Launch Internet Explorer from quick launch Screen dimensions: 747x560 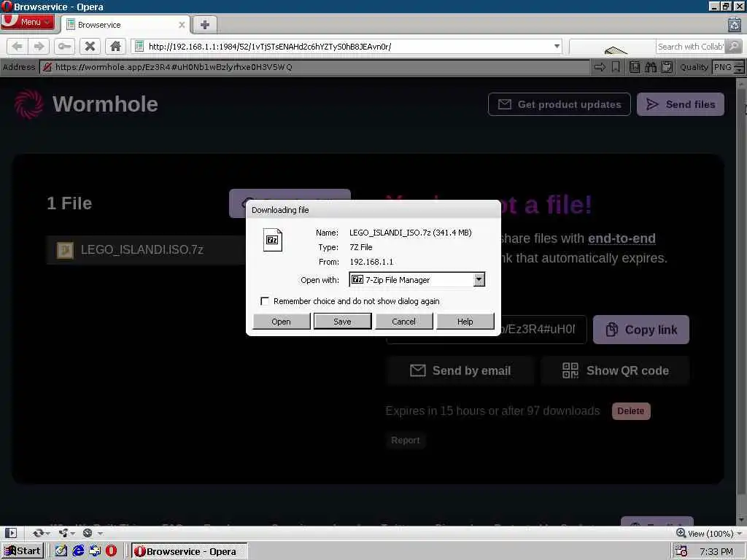coord(78,551)
